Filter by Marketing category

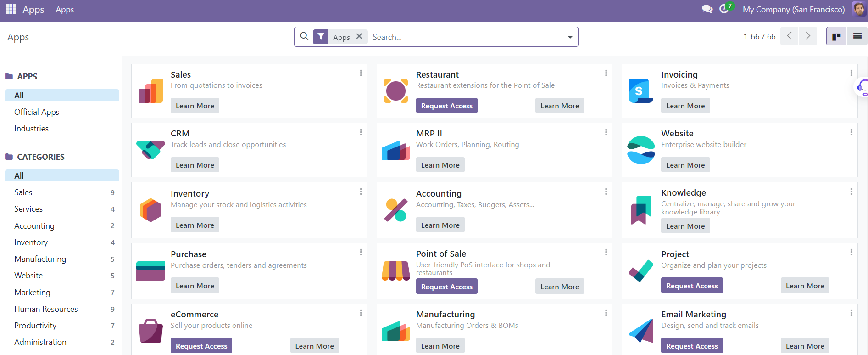point(62,293)
